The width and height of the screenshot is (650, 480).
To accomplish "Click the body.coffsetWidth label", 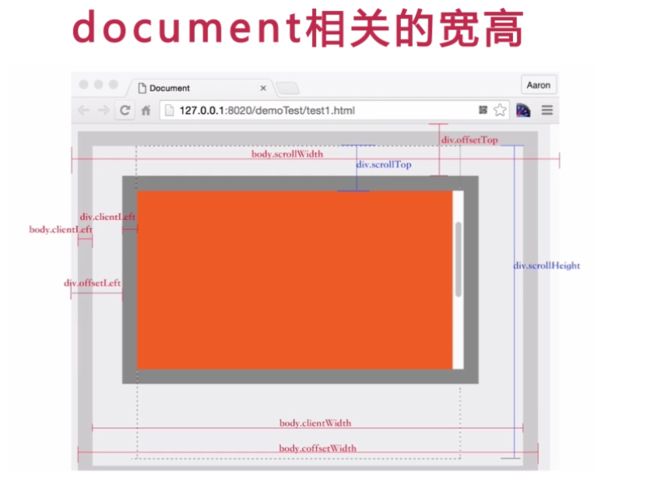I will (318, 448).
